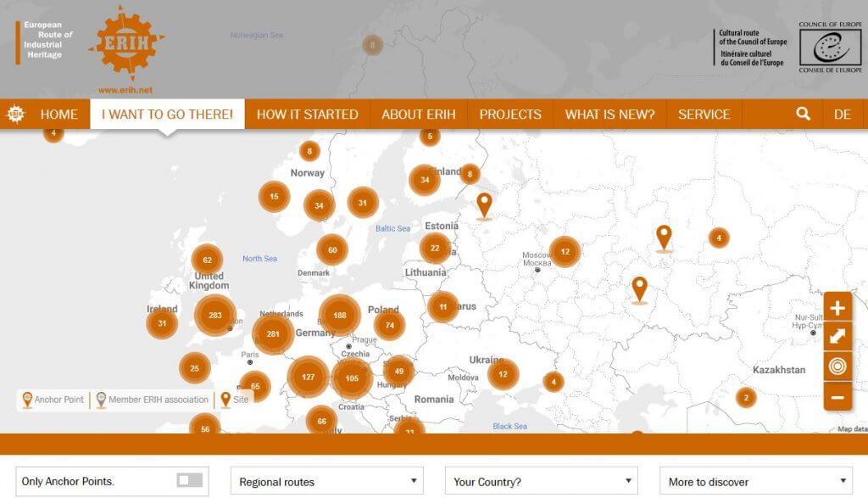Click site pin northeast of Kazakhstan border
Viewport: 868px width, 498px height.
click(639, 290)
